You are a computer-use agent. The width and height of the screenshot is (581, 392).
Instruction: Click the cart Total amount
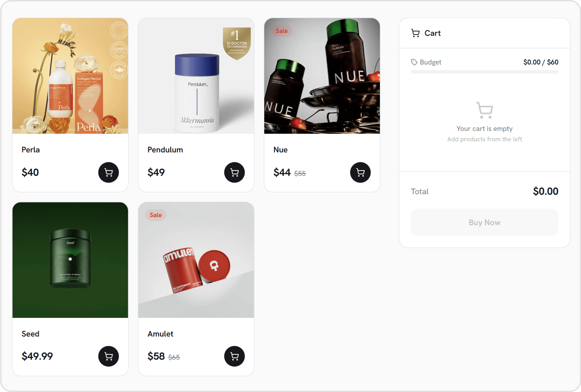[545, 192]
